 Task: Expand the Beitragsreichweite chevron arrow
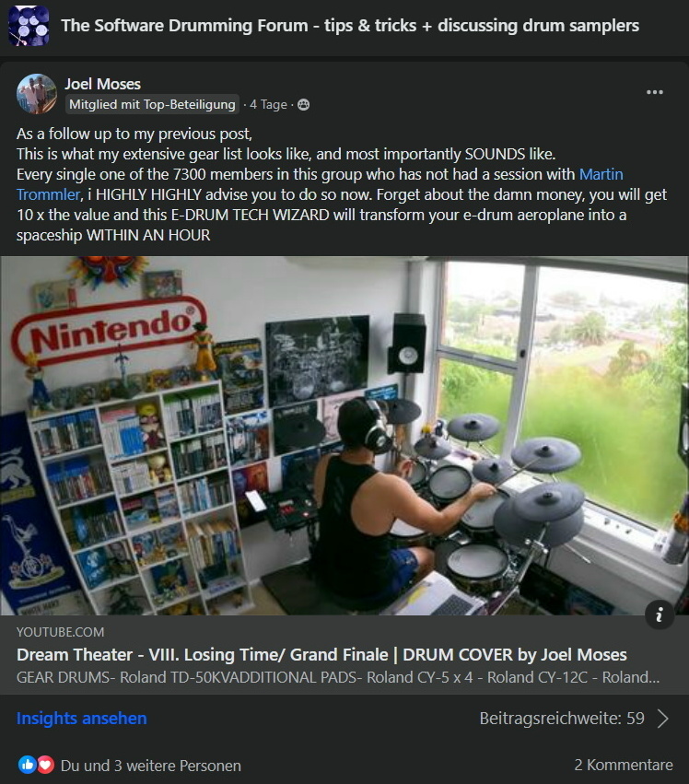pos(663,719)
